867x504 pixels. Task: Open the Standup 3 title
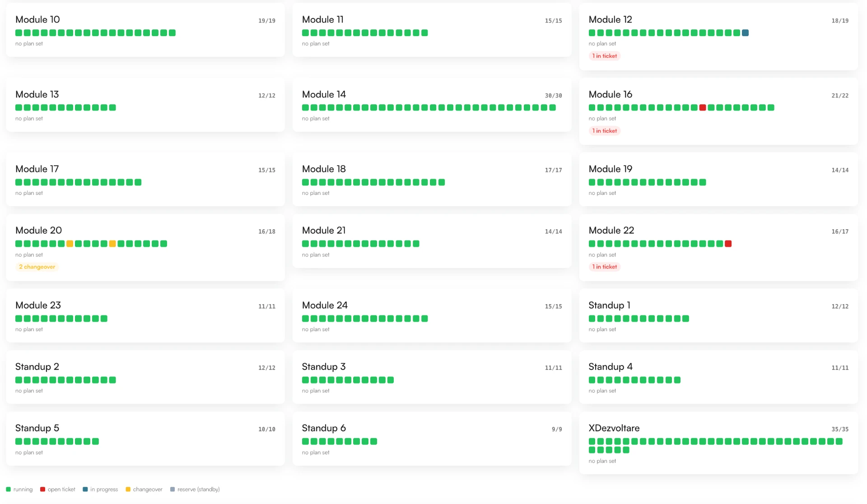(x=324, y=366)
